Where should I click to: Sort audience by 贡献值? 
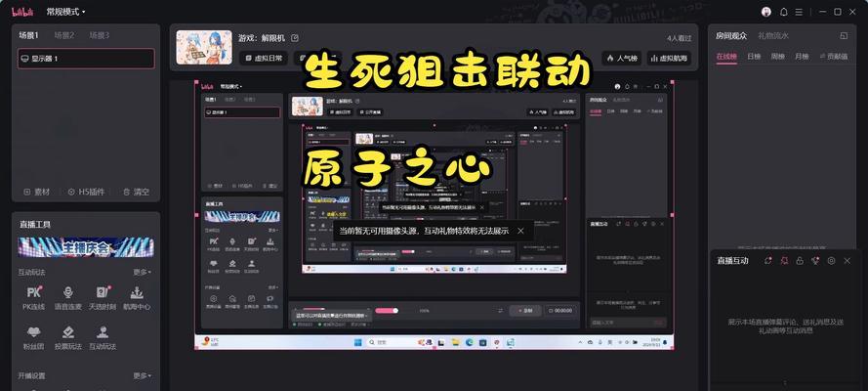(833, 57)
